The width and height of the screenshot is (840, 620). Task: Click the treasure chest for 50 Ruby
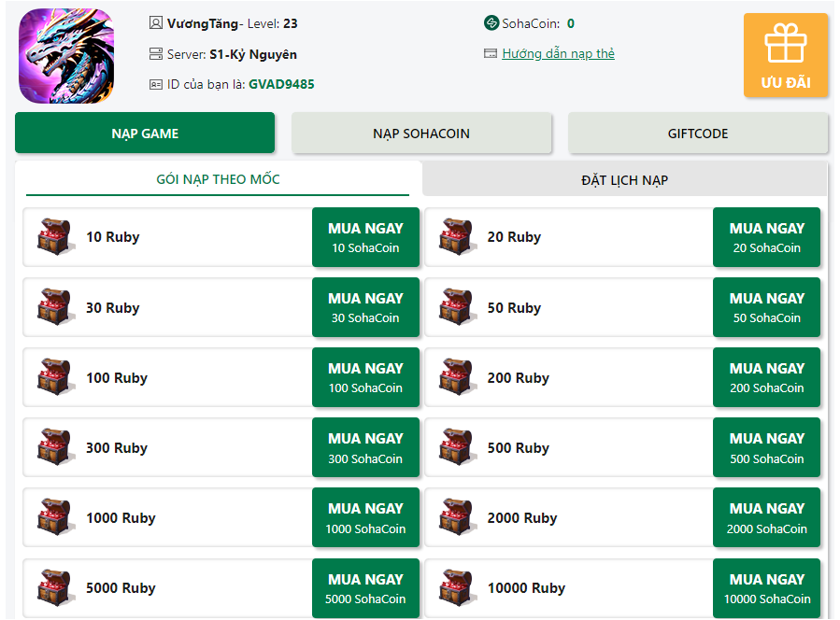[x=455, y=307]
